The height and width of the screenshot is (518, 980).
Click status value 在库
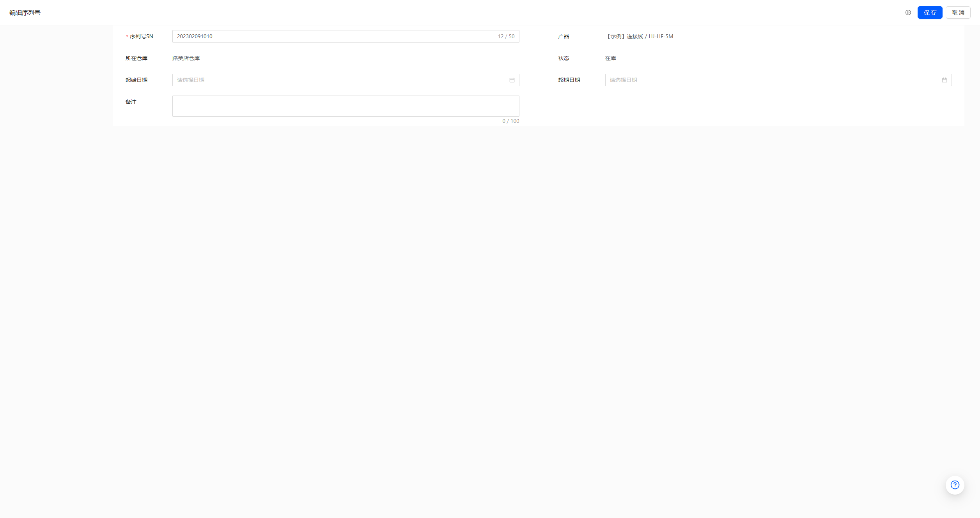point(610,58)
